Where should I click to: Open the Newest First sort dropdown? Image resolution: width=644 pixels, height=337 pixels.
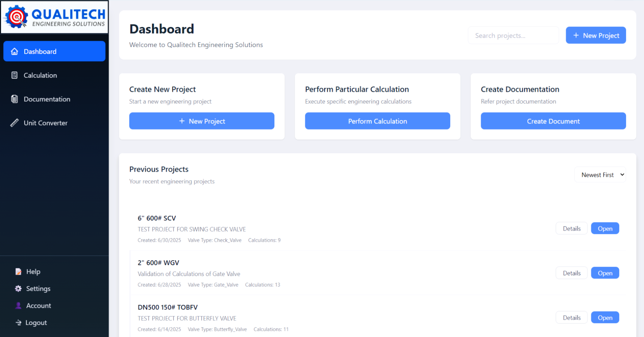coord(600,174)
